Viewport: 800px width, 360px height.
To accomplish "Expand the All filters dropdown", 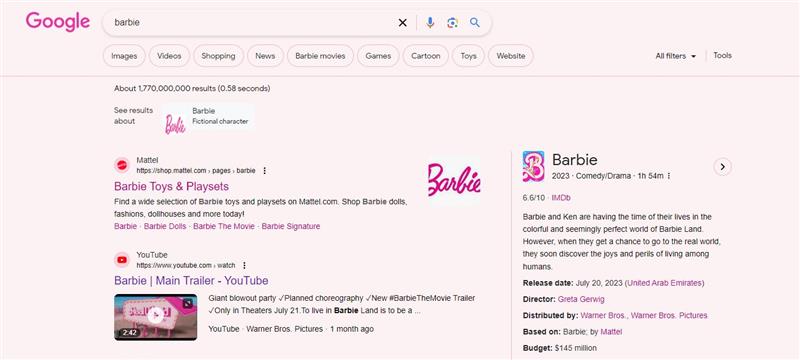I will click(676, 56).
